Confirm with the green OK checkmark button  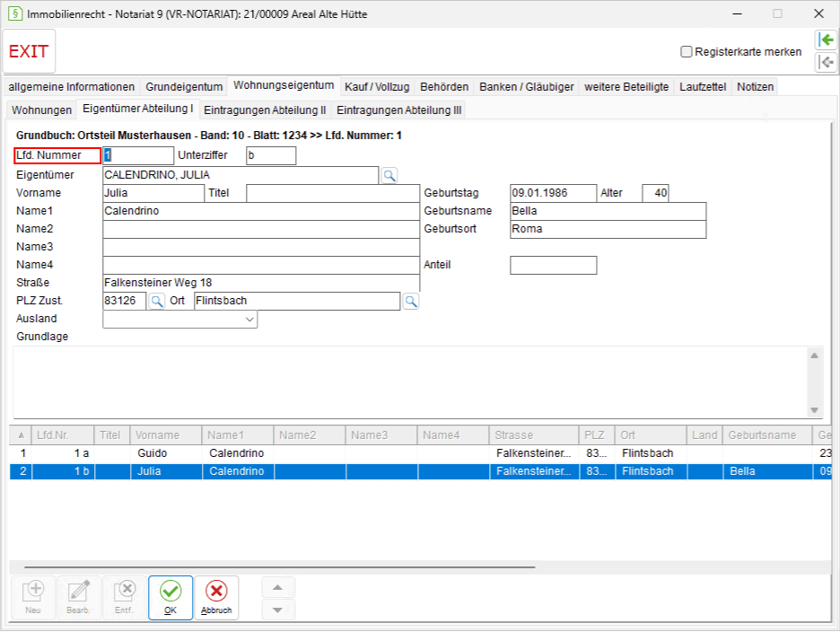pos(171,598)
